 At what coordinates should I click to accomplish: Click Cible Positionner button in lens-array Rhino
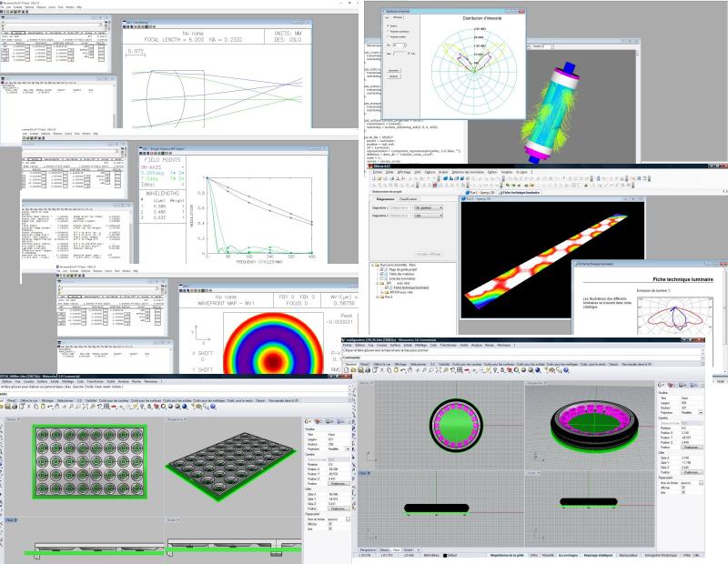click(339, 509)
